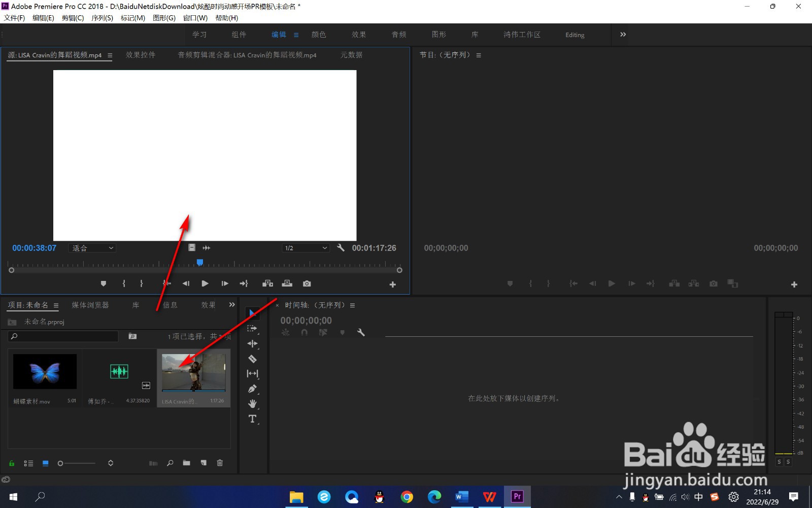Click Drag Audio Only waveform icon

pyautogui.click(x=207, y=248)
